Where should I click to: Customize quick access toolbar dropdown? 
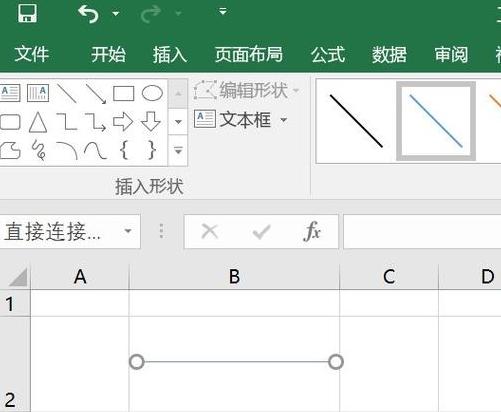point(223,12)
